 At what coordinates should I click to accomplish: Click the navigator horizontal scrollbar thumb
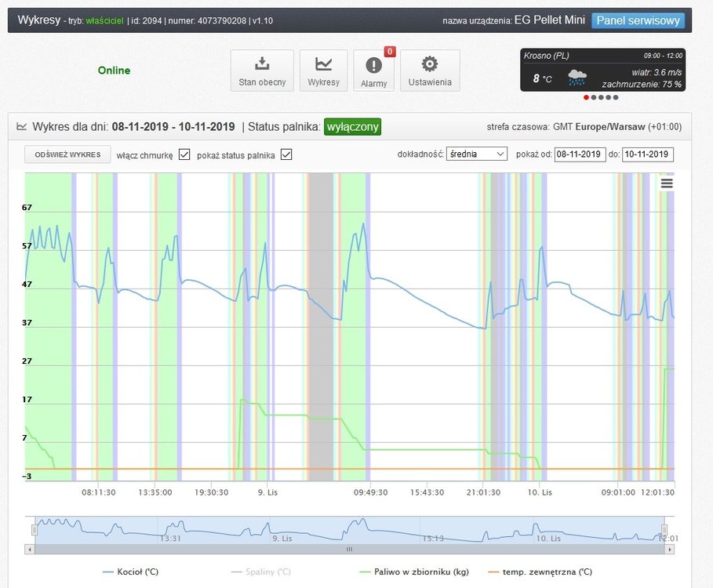point(350,549)
